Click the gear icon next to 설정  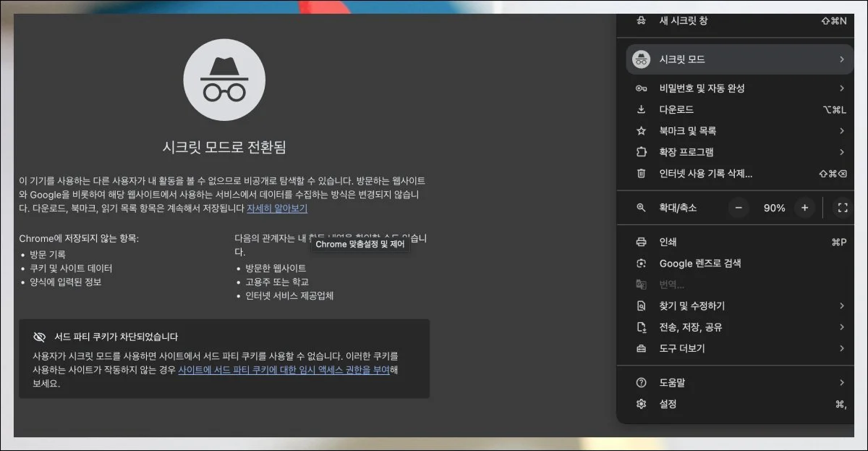(x=641, y=404)
